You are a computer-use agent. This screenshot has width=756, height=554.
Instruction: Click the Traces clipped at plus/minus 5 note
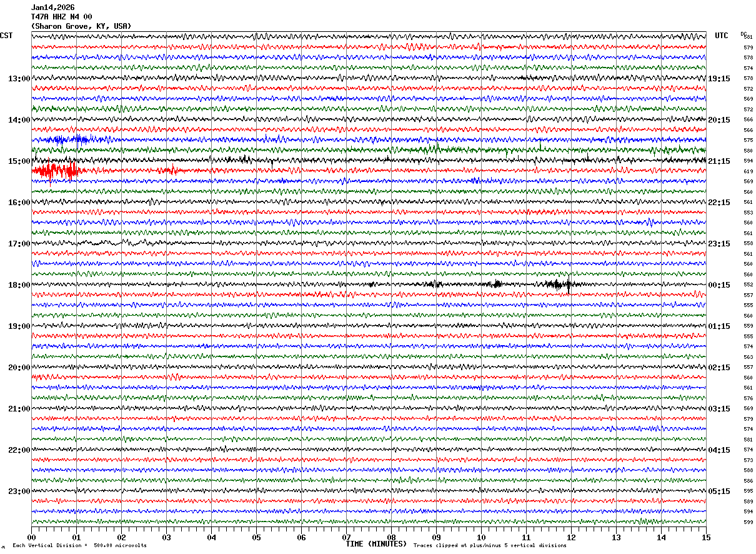coord(490,545)
